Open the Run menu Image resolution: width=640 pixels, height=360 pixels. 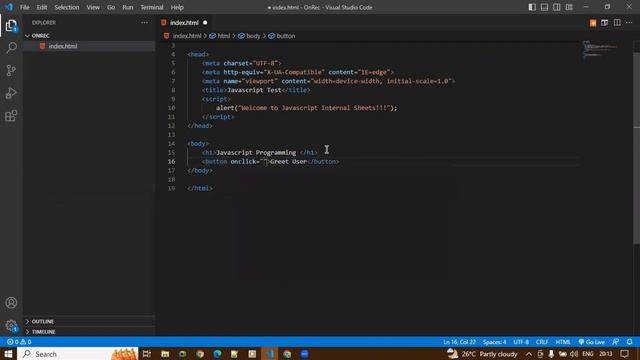pyautogui.click(x=128, y=7)
